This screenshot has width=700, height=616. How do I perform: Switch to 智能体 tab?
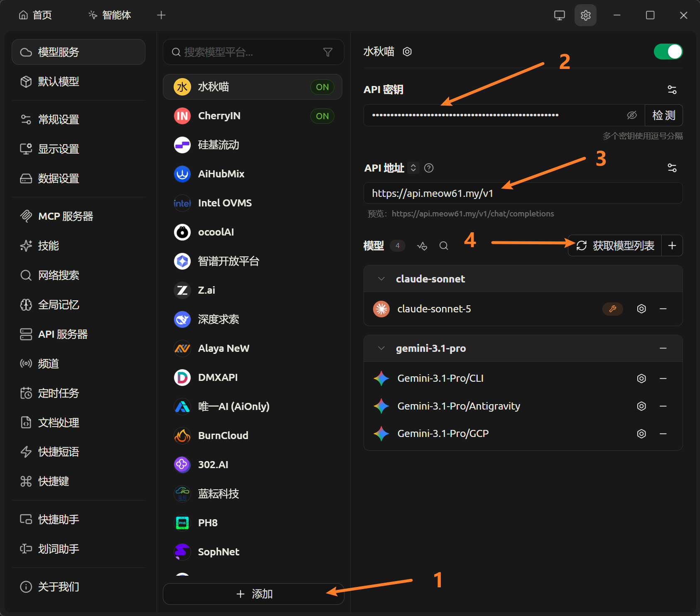[x=110, y=15]
